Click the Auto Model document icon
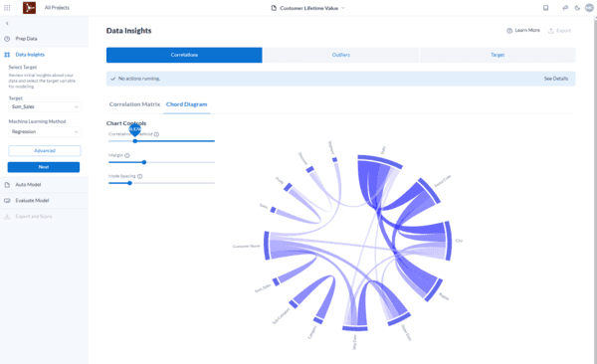 [7, 185]
